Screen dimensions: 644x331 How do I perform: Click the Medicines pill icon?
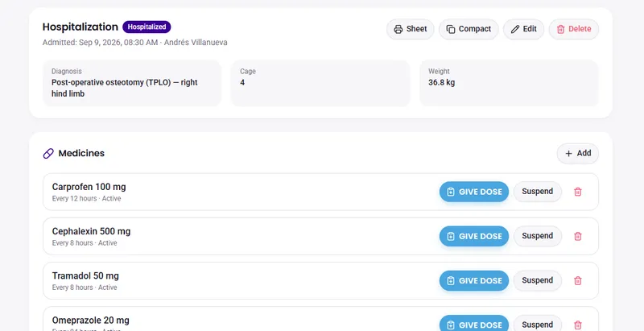48,154
